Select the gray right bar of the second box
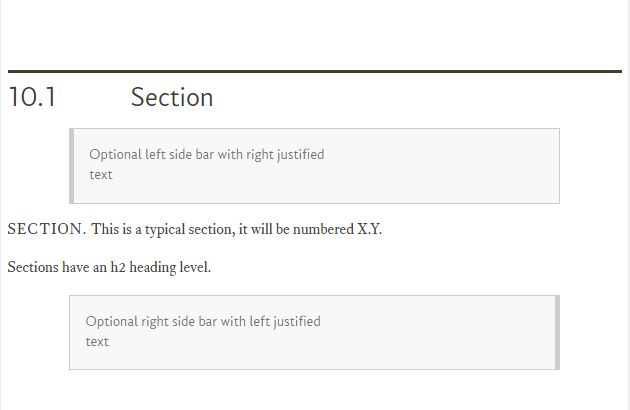 pyautogui.click(x=557, y=332)
